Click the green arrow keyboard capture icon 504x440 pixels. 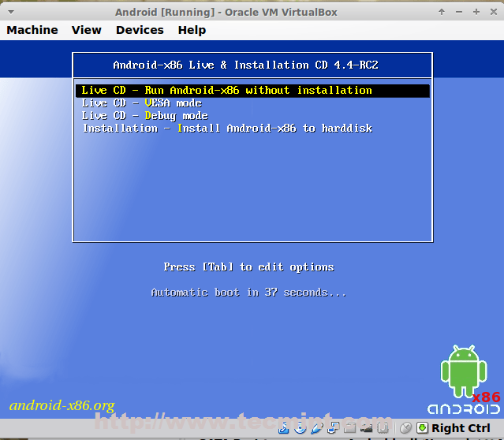(x=422, y=428)
